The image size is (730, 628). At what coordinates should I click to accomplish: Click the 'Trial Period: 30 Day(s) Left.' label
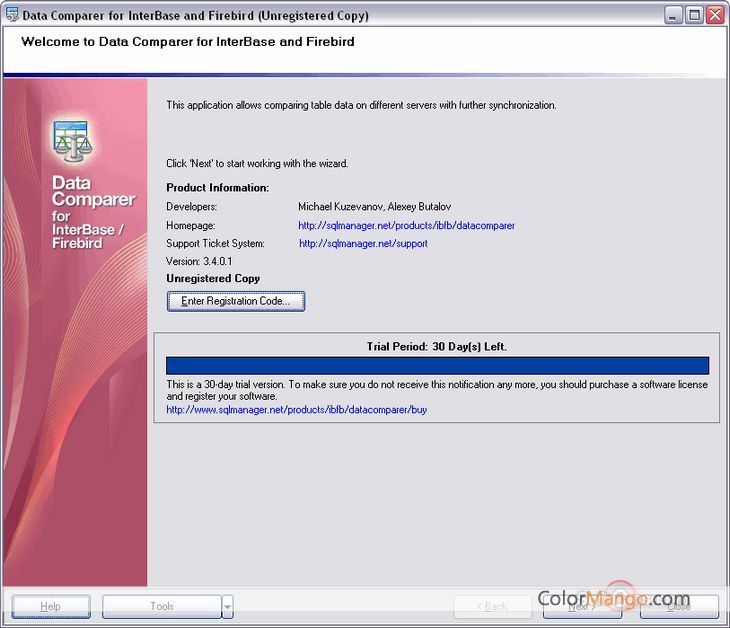point(437,346)
